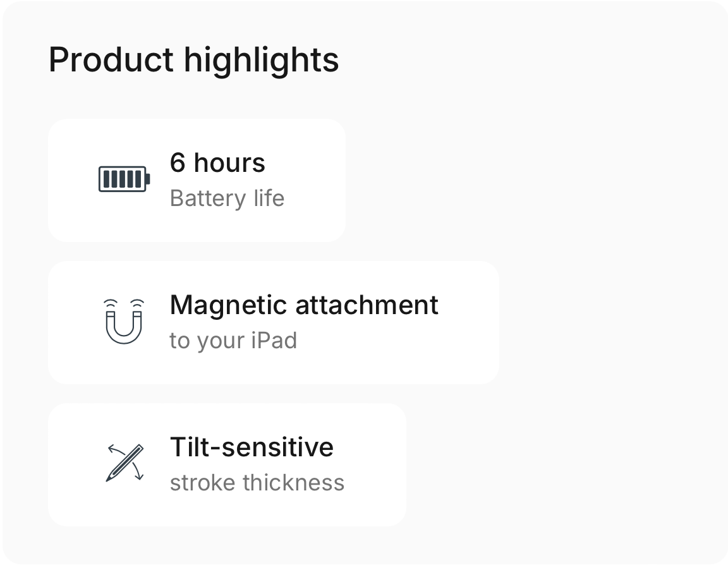Click the word "Product" in the heading
This screenshot has height=565, width=728.
click(111, 60)
